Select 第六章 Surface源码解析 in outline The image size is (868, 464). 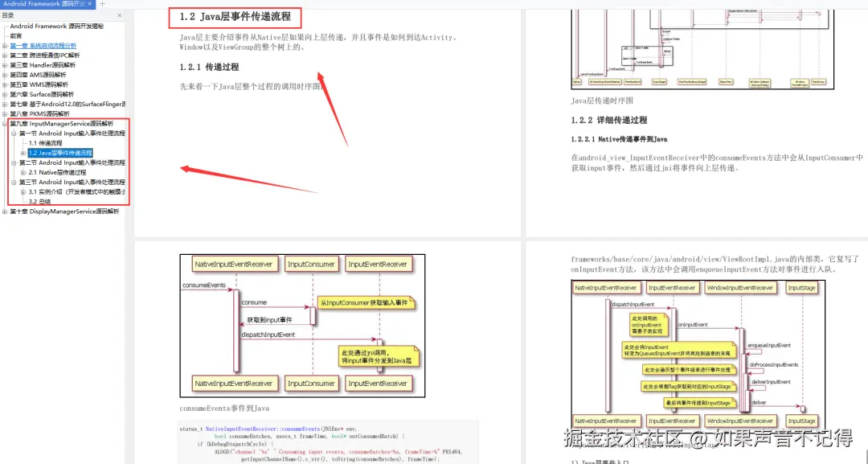click(x=42, y=95)
